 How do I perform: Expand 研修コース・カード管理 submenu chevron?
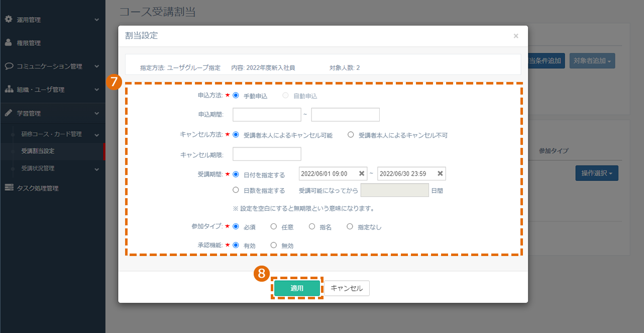tap(96, 135)
